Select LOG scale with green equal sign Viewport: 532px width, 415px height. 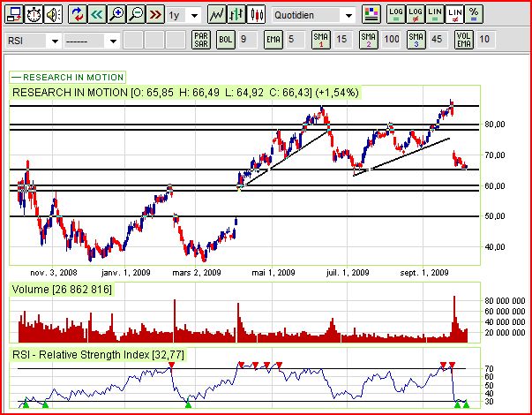pyautogui.click(x=396, y=15)
